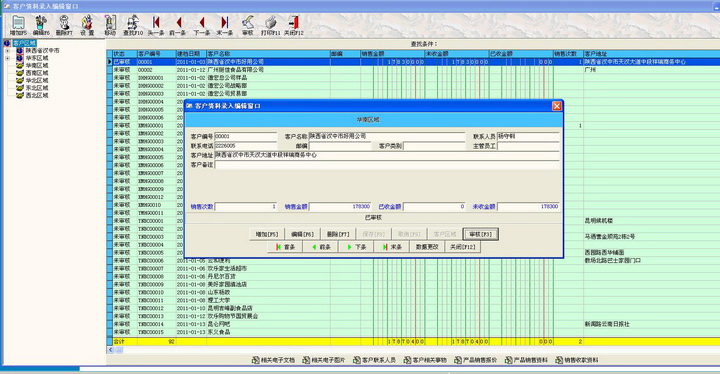Viewport: 720px width, 374px height.
Task: Click the 客户地址 input field in the dialog
Action: (x=387, y=155)
